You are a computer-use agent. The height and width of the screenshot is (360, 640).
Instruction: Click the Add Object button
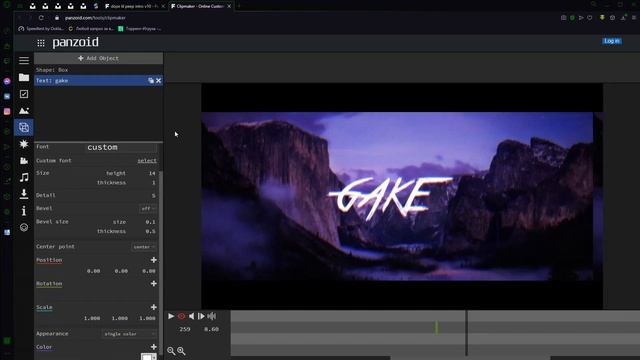point(98,58)
